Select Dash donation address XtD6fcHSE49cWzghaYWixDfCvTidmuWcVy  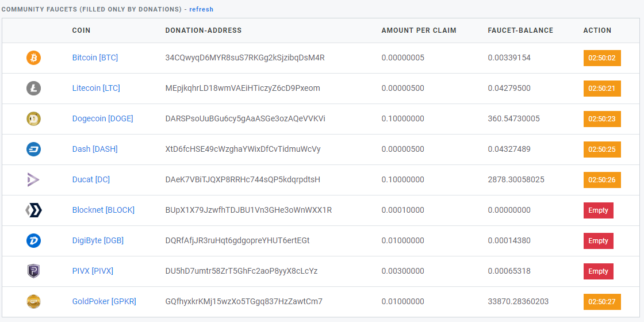(243, 149)
